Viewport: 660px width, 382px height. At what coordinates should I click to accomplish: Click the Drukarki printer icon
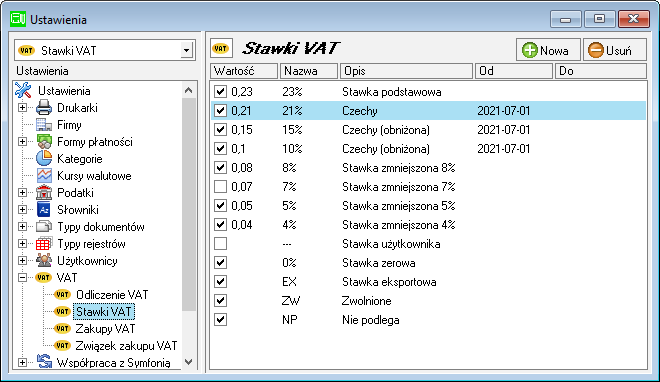[x=44, y=108]
